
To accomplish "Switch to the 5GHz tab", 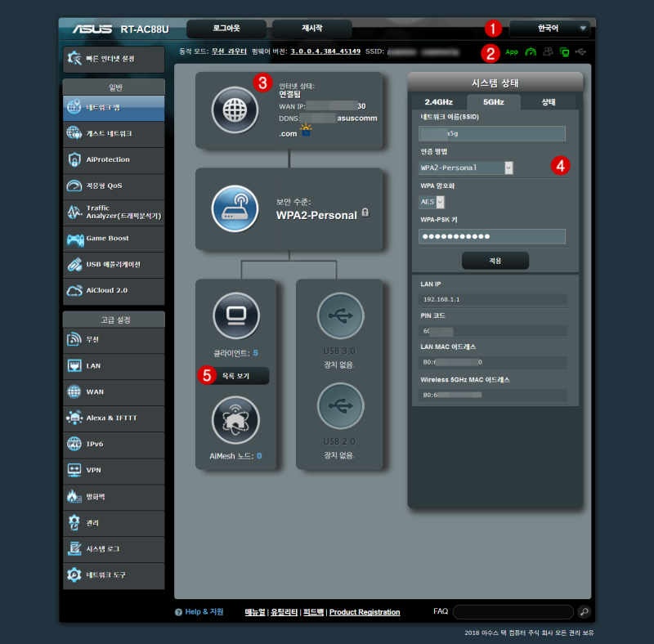I will coord(494,102).
